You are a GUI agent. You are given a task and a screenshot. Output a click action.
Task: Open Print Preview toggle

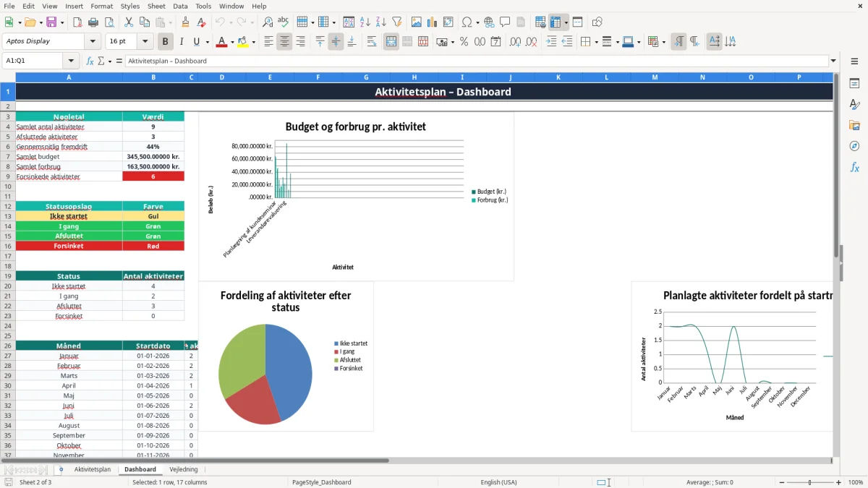click(x=109, y=22)
